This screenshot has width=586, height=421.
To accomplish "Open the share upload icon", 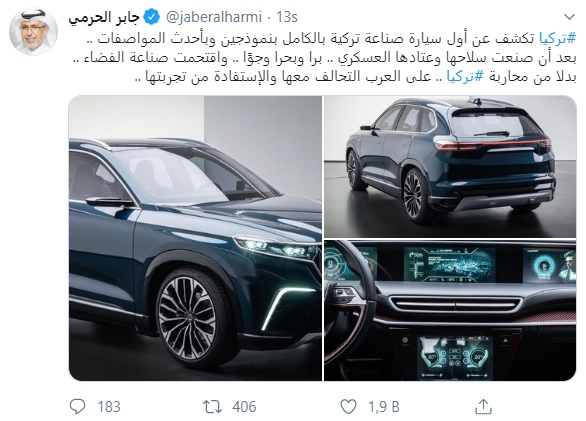I will pos(483,406).
